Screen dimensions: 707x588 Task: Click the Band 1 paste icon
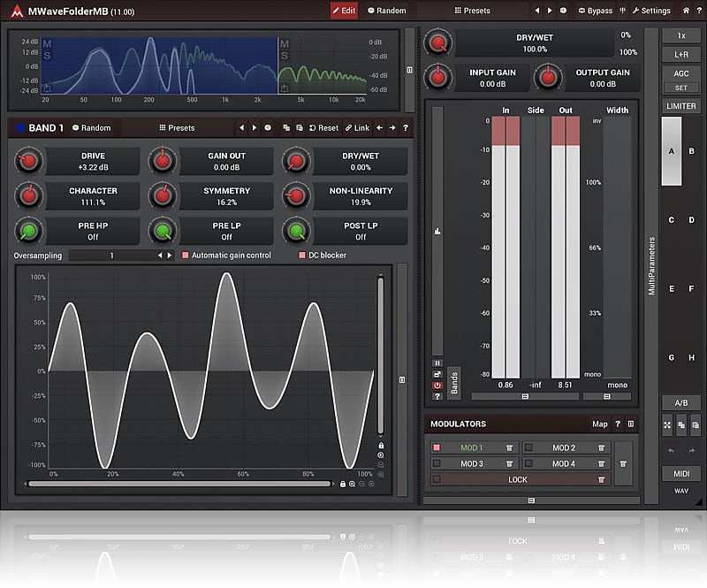pos(300,128)
